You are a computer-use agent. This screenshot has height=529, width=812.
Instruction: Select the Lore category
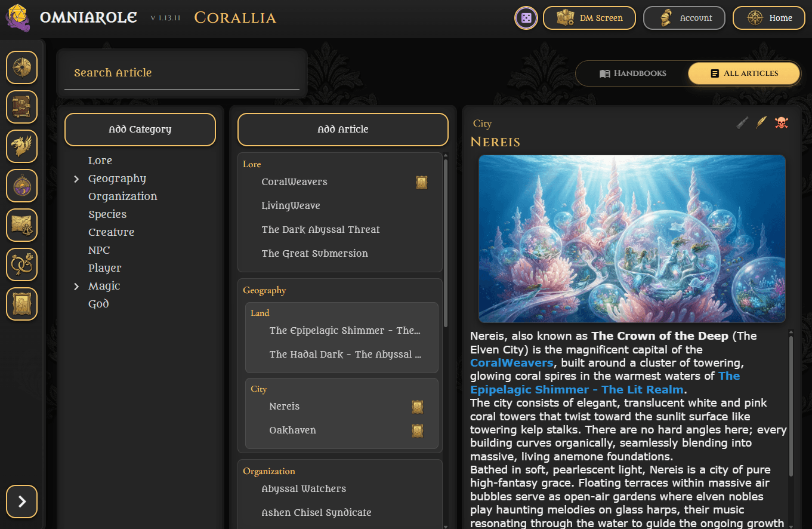click(x=100, y=161)
